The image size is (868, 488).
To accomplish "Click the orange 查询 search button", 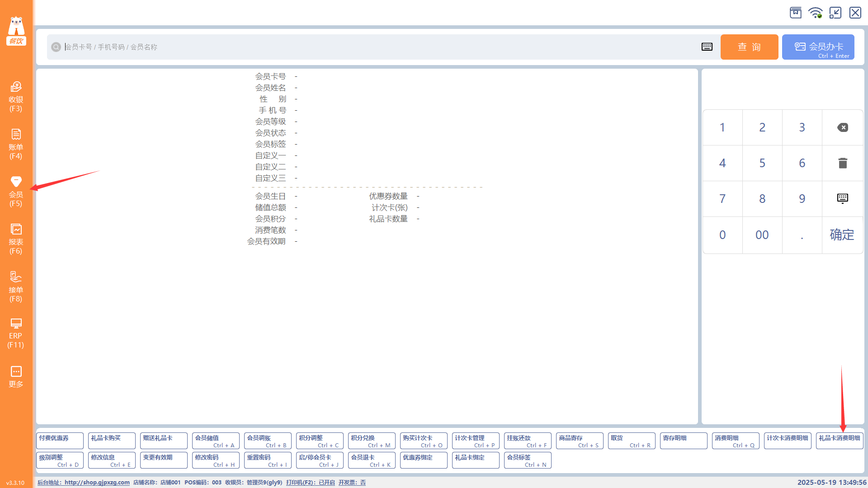I will (749, 47).
